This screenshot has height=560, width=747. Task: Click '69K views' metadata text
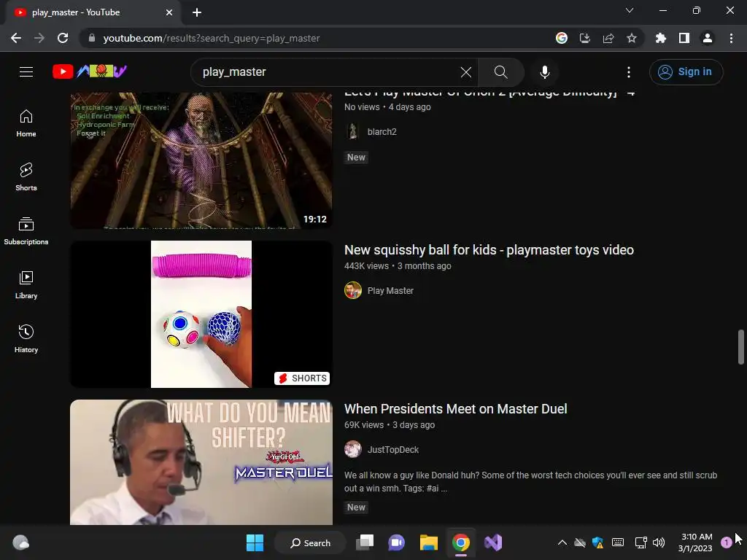(364, 425)
